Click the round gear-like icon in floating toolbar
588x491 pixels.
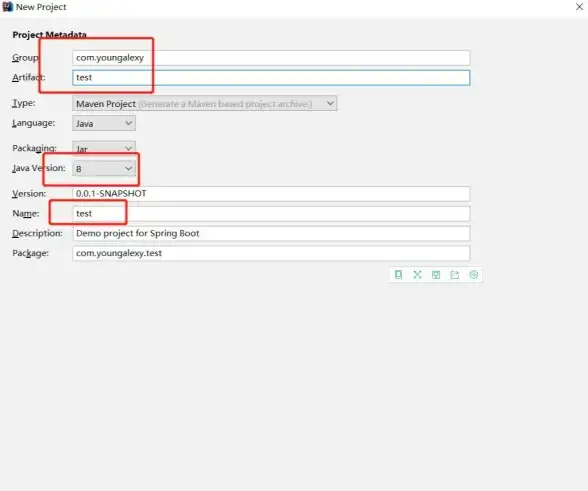pos(474,275)
